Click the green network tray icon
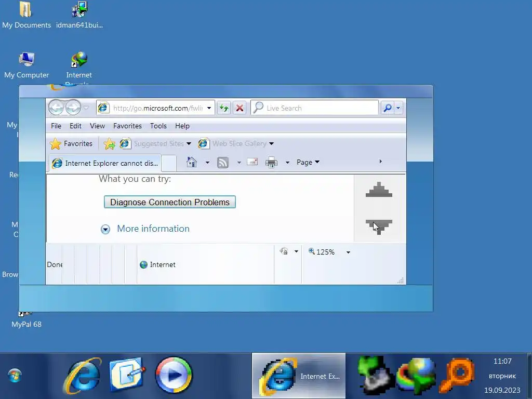This screenshot has height=399, width=532. click(x=375, y=376)
